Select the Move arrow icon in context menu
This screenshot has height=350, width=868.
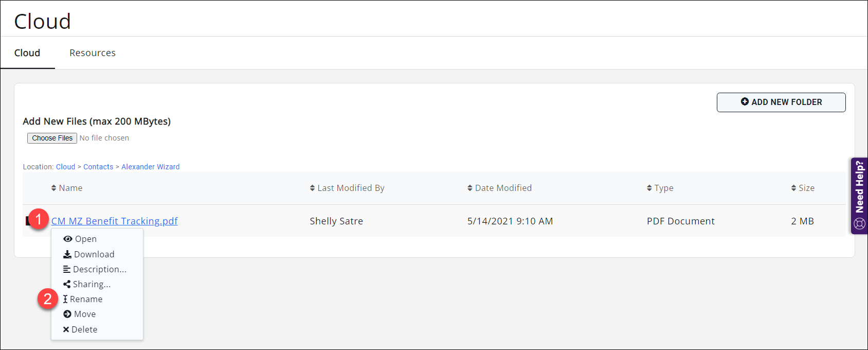67,314
